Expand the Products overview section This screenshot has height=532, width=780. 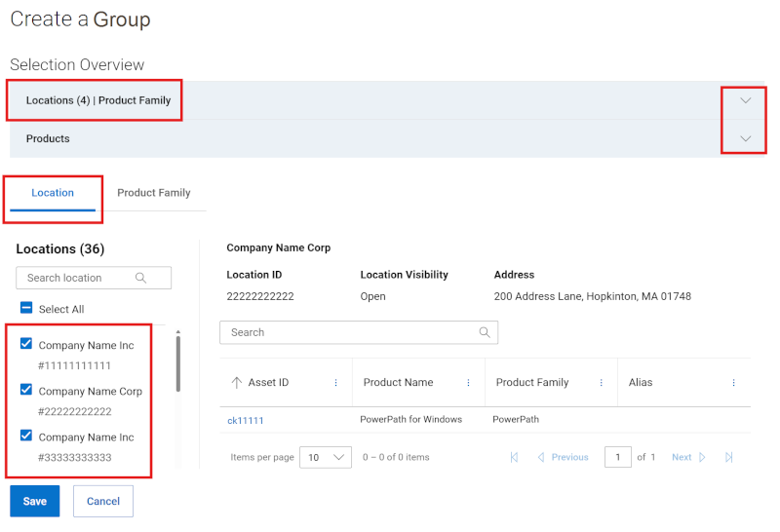click(x=746, y=138)
